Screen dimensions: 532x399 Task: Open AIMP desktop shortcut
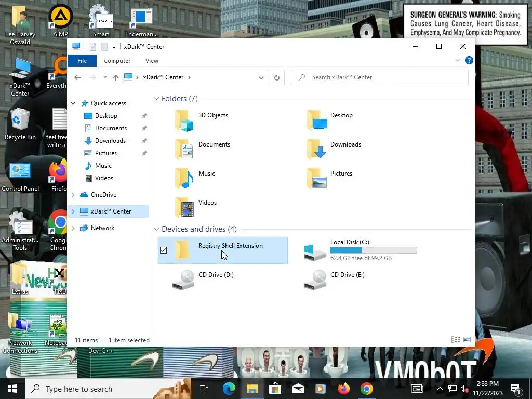60,20
